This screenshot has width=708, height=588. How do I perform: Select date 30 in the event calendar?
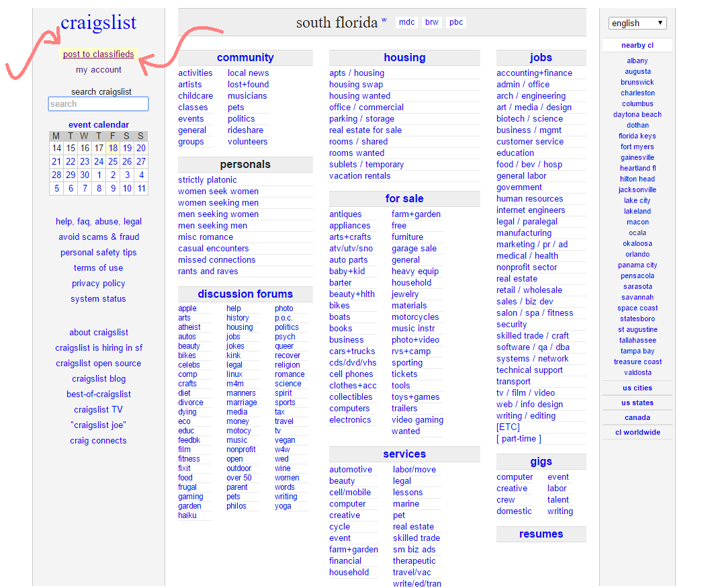pyautogui.click(x=85, y=175)
